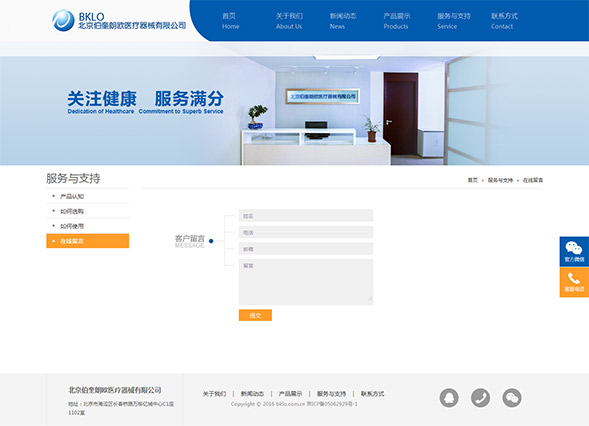The image size is (589, 426).
Task: Click the 首页 breadcrumb link
Action: pyautogui.click(x=473, y=180)
